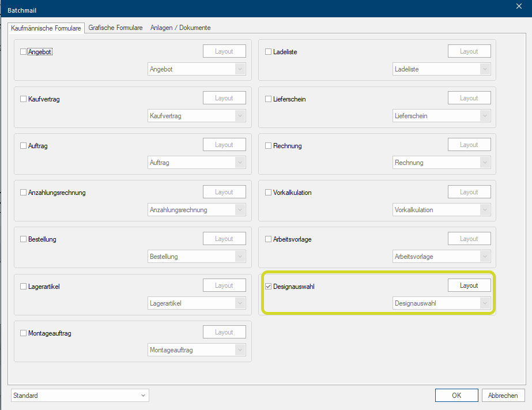Open the Anlagen / Dokumente tab
The height and width of the screenshot is (410, 532).
(180, 28)
